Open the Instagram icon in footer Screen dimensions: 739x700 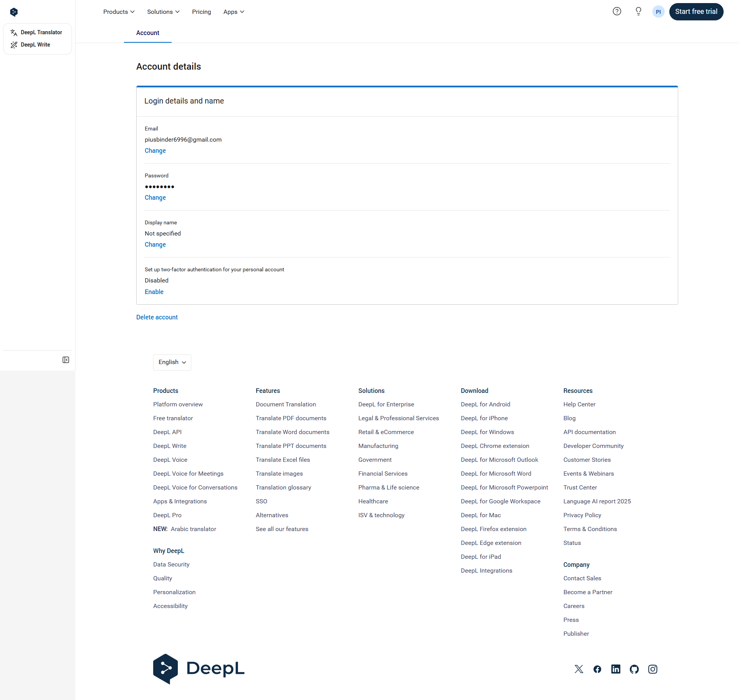[653, 669]
